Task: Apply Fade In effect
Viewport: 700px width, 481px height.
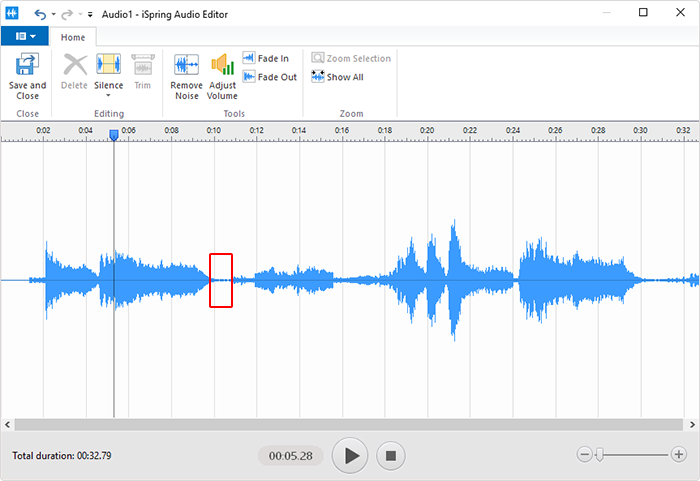Action: click(266, 58)
